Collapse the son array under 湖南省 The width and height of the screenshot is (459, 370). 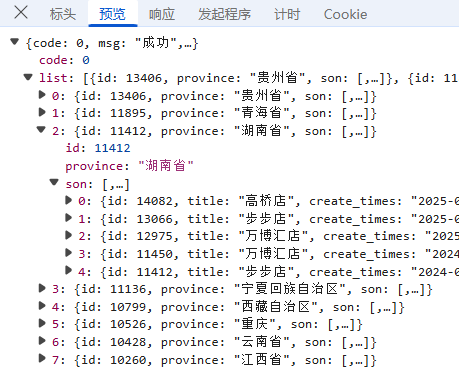(x=54, y=183)
